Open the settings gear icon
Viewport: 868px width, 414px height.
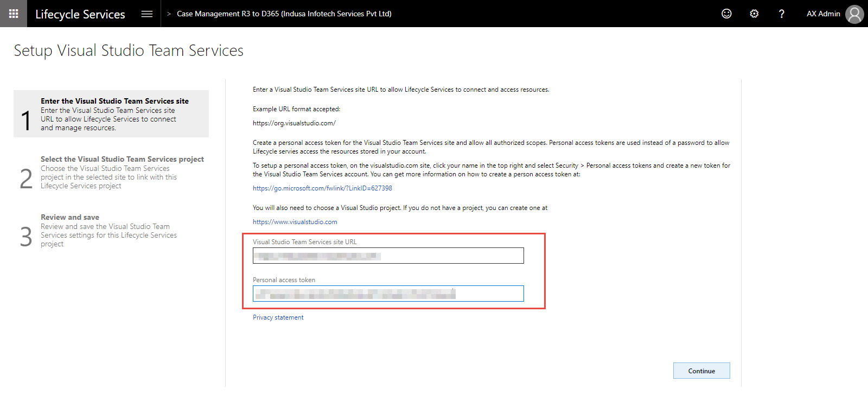pos(754,14)
